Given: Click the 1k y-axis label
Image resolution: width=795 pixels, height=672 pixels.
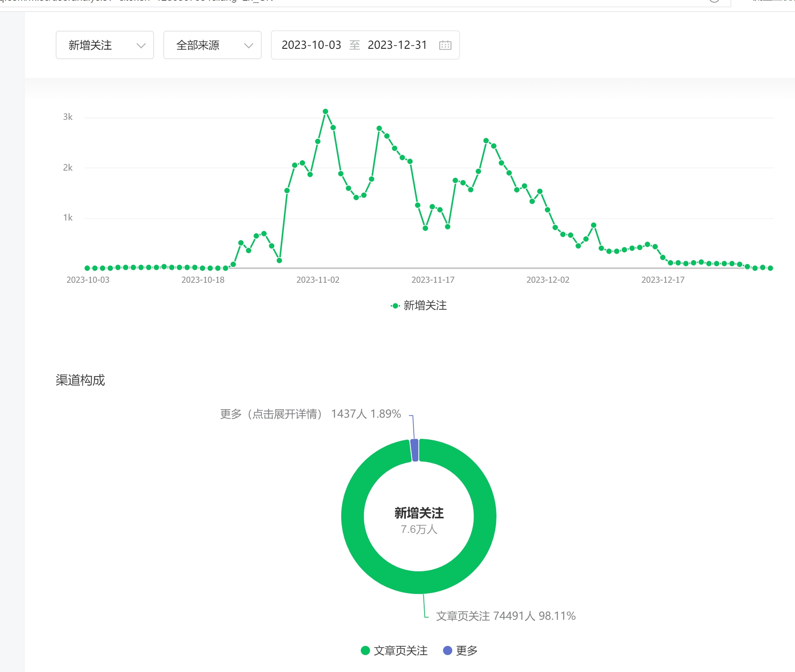Looking at the screenshot, I should pos(68,217).
